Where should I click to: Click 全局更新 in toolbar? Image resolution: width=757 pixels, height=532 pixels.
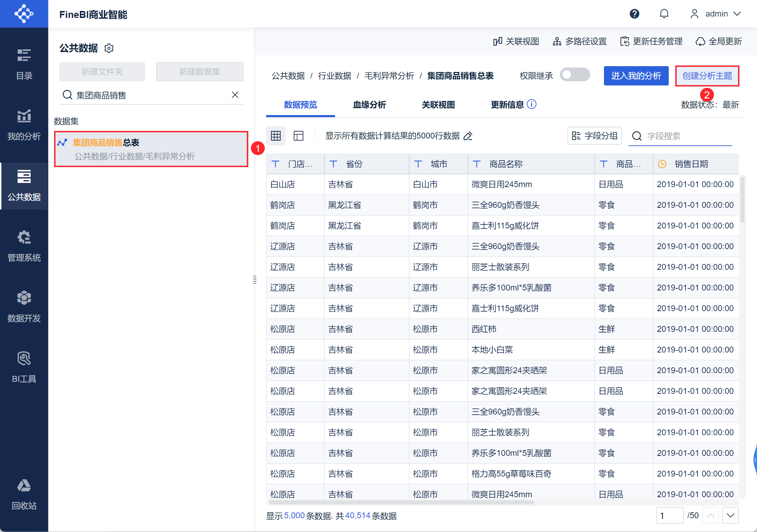pyautogui.click(x=719, y=41)
